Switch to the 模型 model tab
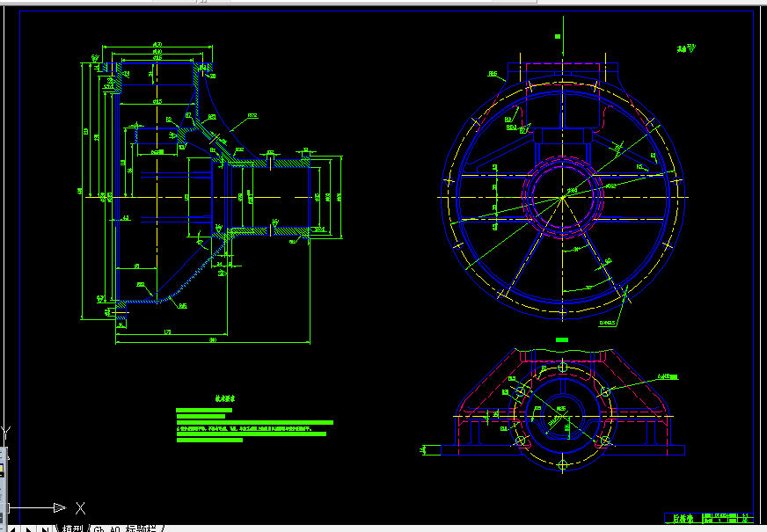The height and width of the screenshot is (532, 767). pyautogui.click(x=71, y=528)
